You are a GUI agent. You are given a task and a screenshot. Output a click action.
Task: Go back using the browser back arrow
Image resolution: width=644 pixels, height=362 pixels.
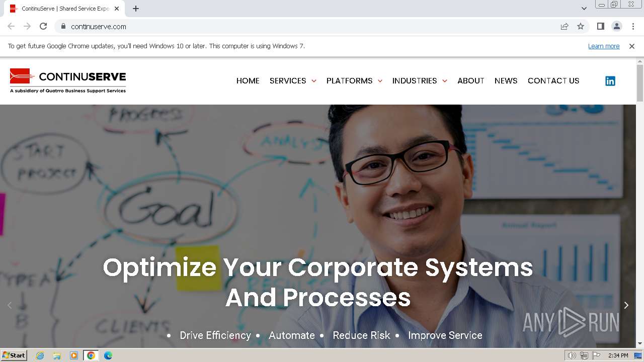11,26
